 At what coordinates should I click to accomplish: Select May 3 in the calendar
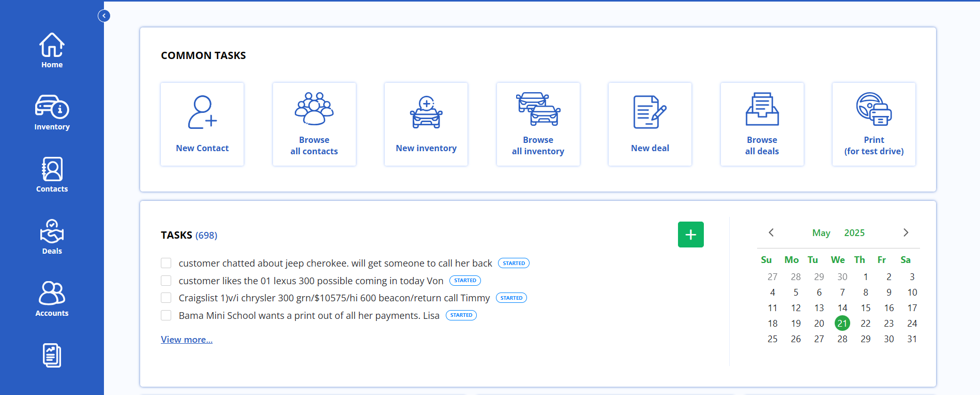(912, 277)
